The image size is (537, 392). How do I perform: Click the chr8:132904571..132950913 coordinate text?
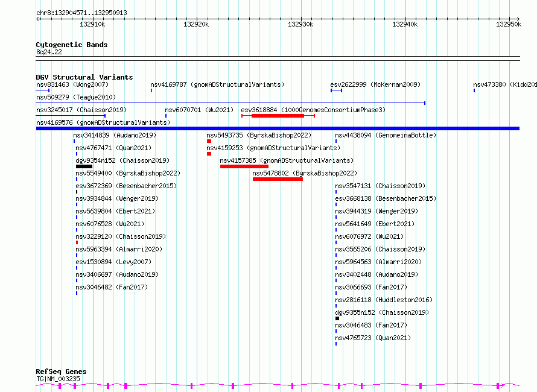click(81, 13)
